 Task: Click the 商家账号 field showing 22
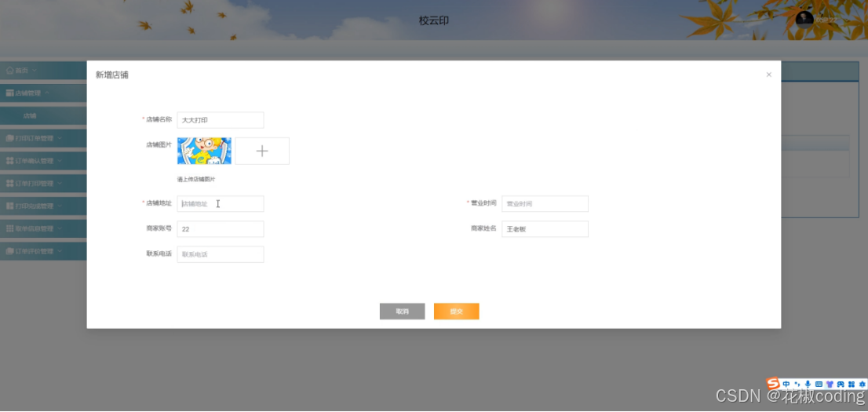(x=221, y=228)
